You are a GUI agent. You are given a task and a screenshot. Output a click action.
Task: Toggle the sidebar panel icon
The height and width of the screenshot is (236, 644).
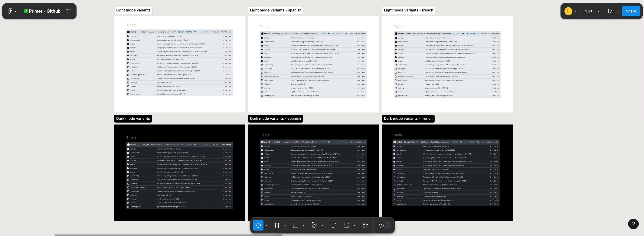(x=68, y=11)
